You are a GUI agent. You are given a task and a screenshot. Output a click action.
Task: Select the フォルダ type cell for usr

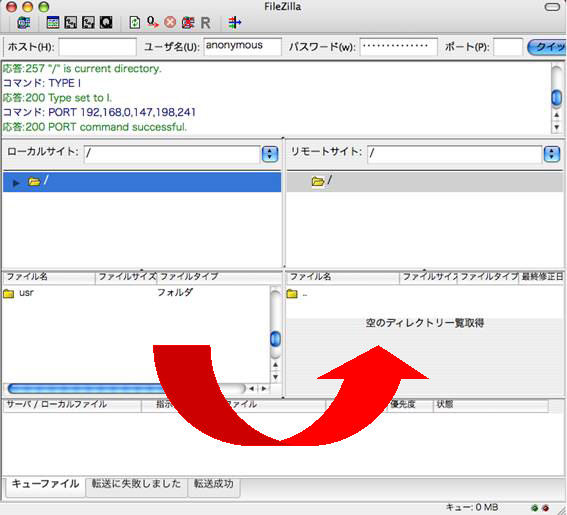[x=175, y=292]
